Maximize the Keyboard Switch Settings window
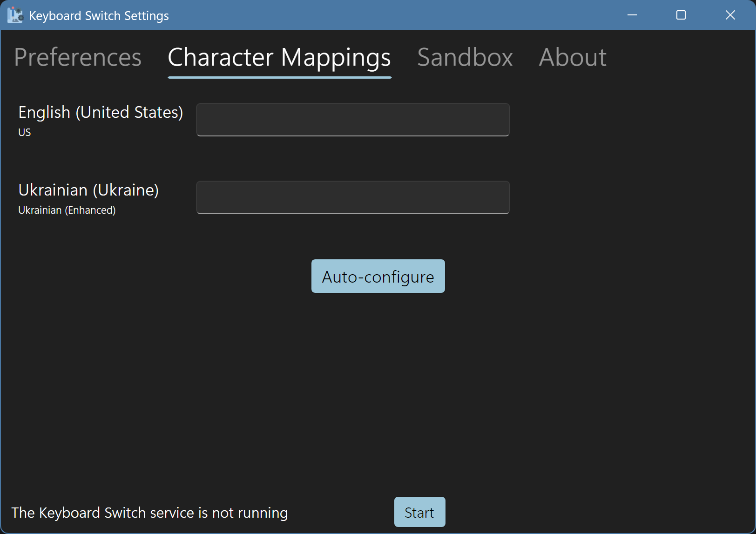This screenshot has width=756, height=534. [x=681, y=15]
